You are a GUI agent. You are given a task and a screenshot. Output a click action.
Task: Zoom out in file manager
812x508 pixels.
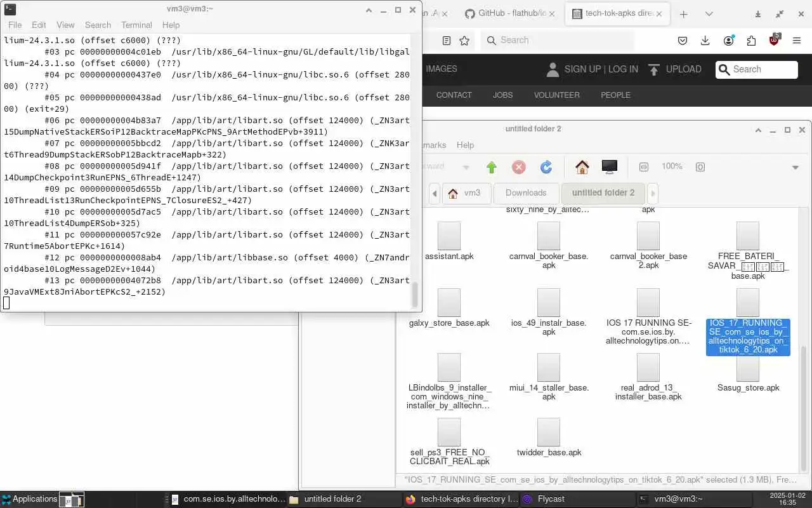[644, 167]
